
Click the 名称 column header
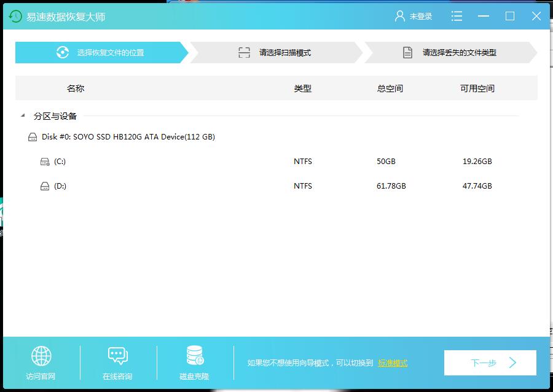point(76,88)
